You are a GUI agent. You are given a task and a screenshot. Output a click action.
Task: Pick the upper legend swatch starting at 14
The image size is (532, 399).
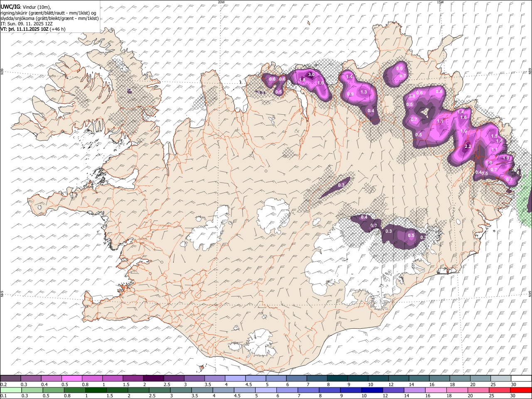click(x=419, y=379)
